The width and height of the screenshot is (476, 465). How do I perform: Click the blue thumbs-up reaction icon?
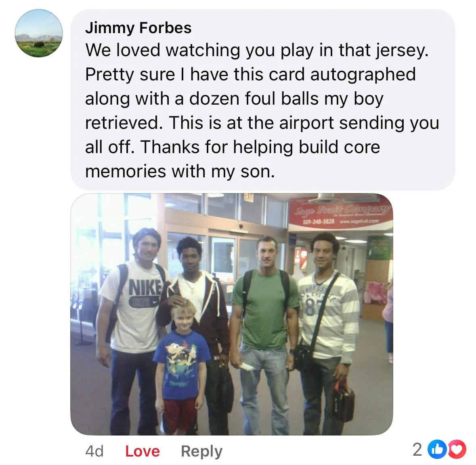(437, 449)
